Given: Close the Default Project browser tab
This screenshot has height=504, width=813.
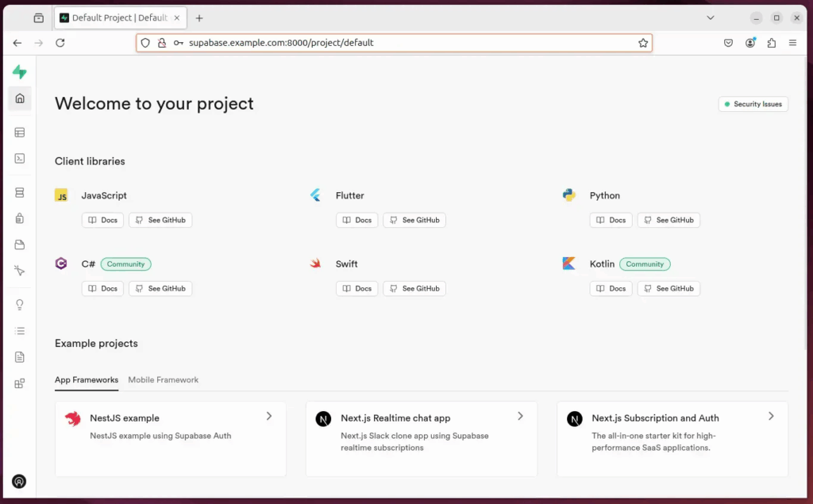Looking at the screenshot, I should pos(177,17).
